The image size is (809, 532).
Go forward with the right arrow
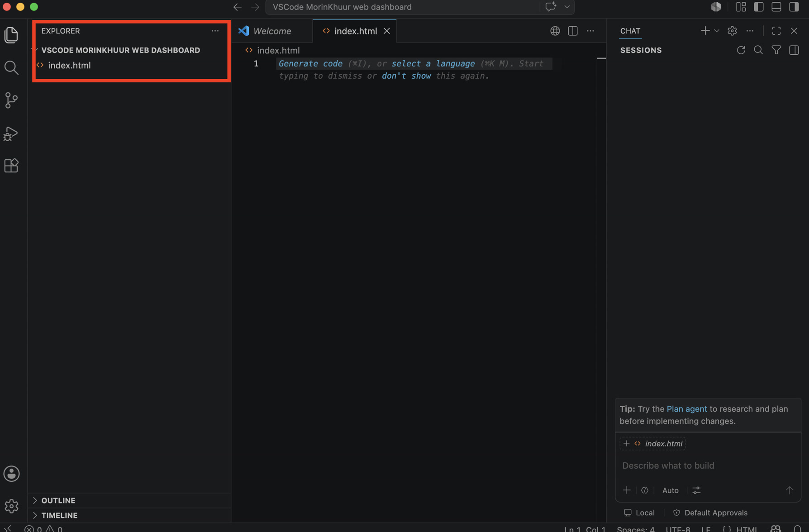255,7
